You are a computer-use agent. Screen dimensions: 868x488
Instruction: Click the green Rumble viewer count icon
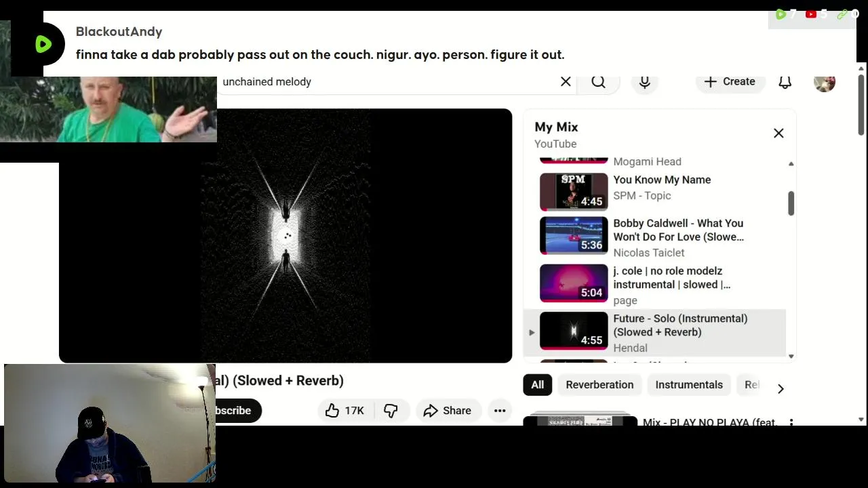click(781, 14)
